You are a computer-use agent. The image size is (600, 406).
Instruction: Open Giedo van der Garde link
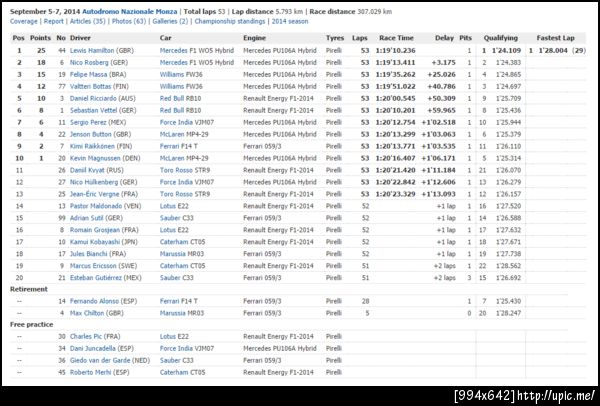(x=100, y=360)
